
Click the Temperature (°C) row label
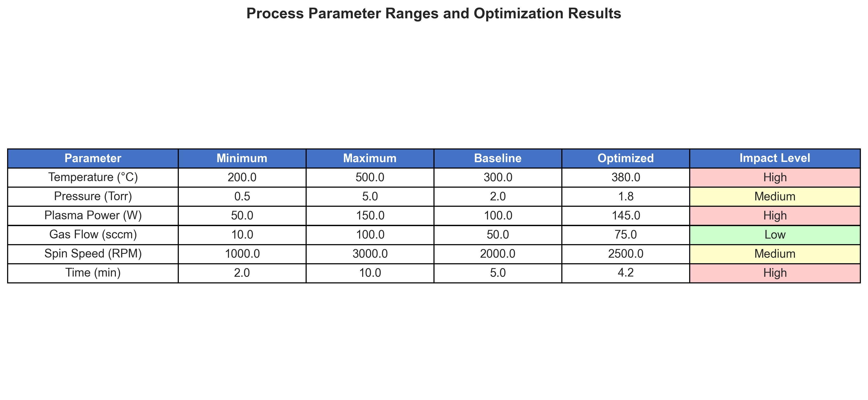(93, 177)
